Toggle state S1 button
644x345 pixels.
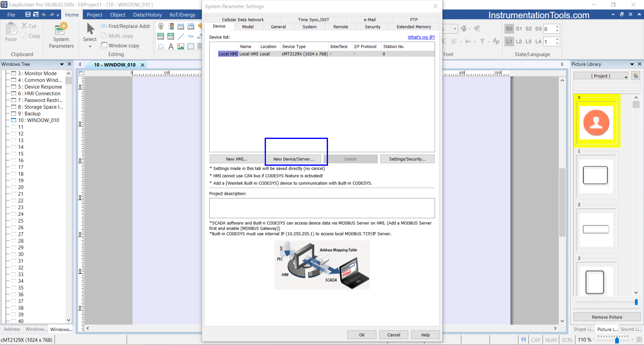point(519,29)
